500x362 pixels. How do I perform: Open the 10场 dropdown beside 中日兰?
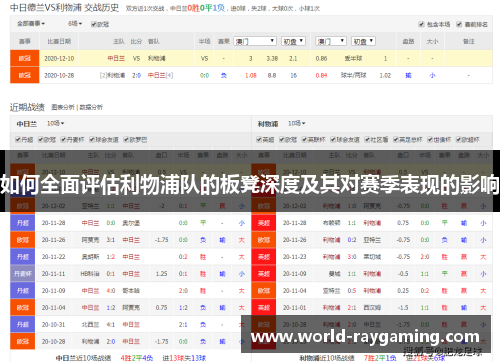coord(55,124)
